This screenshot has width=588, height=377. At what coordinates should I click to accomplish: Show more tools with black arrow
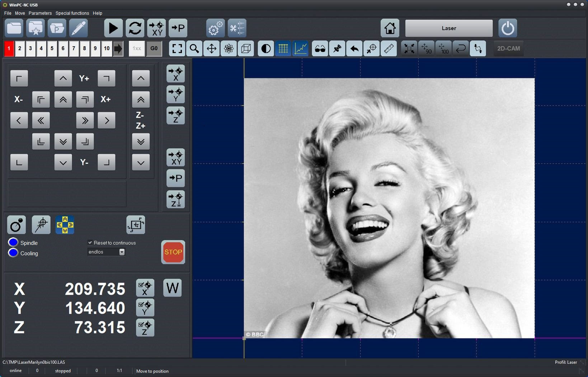pyautogui.click(x=118, y=48)
